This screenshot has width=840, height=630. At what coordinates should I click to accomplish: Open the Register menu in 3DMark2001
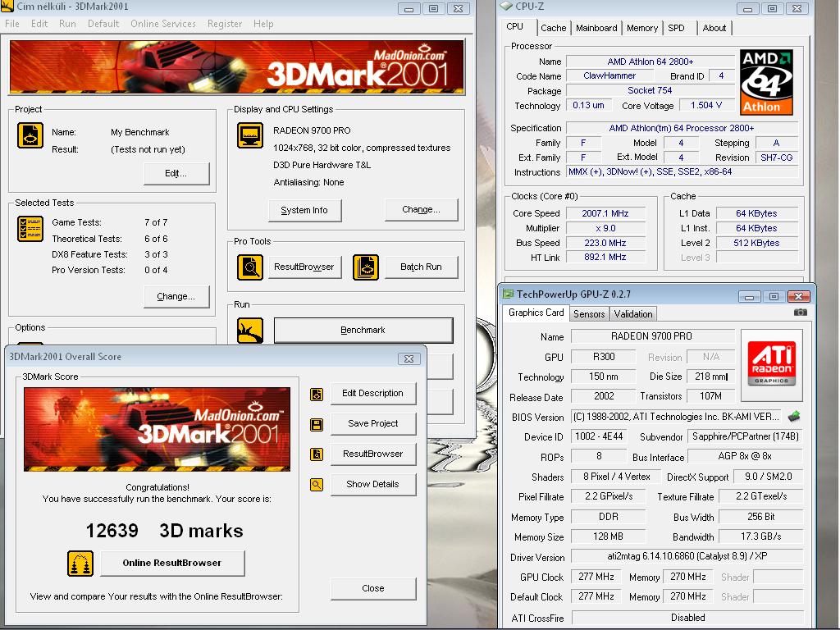[225, 24]
